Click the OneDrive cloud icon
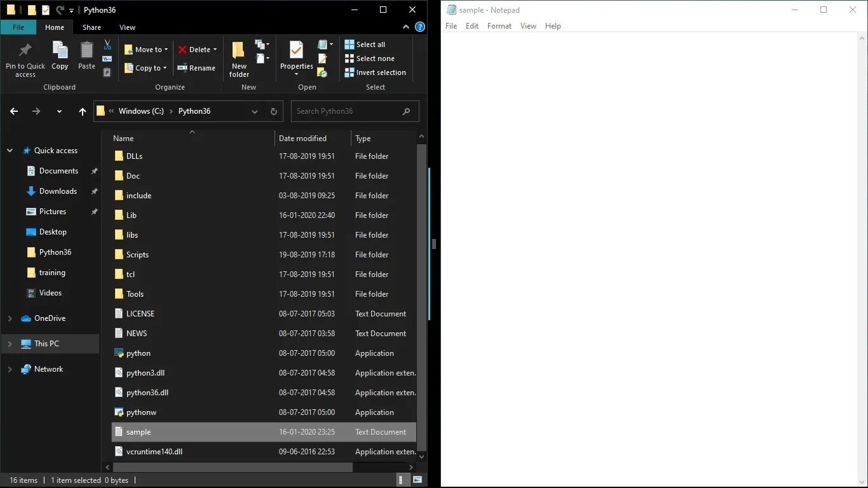This screenshot has height=488, width=868. point(26,318)
